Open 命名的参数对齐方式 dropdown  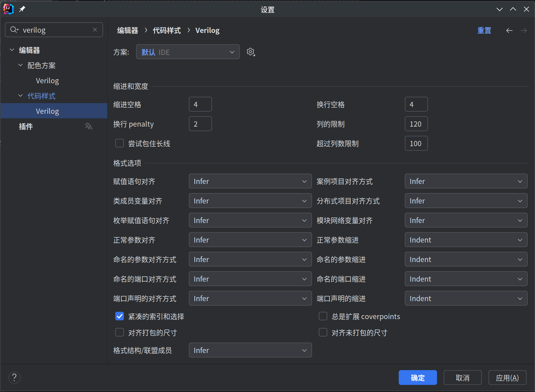point(250,259)
